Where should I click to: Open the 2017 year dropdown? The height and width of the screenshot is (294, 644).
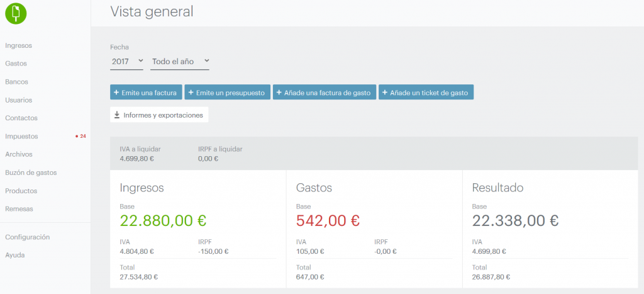(x=127, y=61)
